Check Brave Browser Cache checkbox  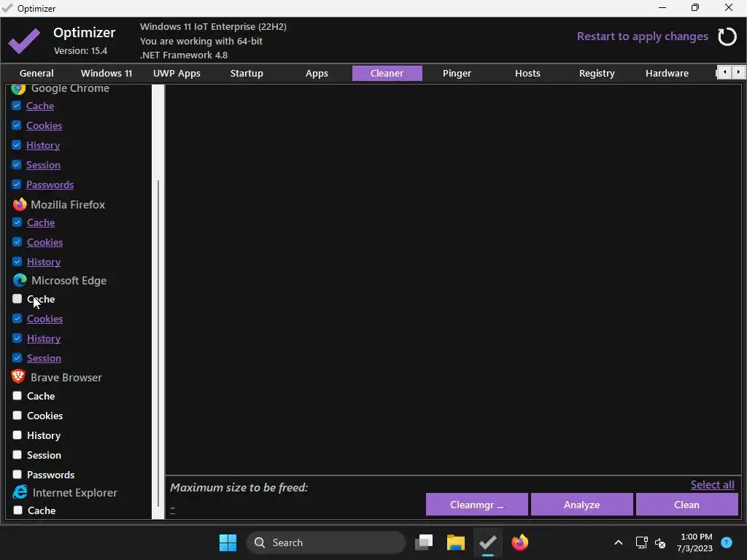pos(18,396)
